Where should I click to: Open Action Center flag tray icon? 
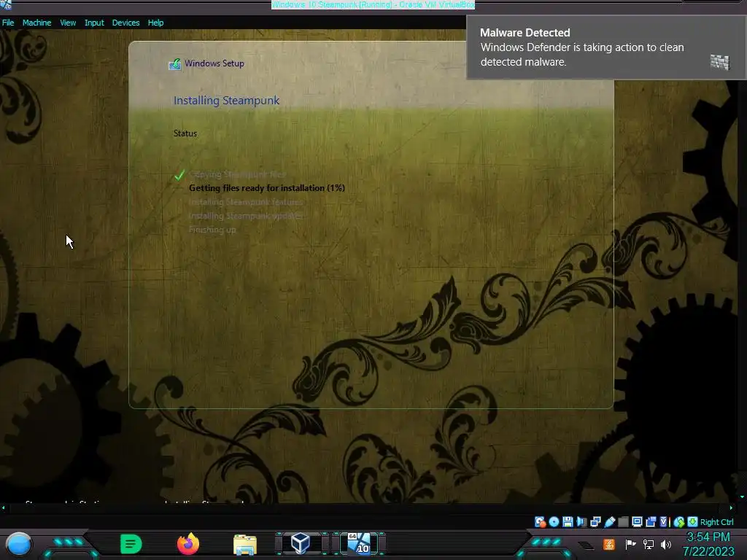point(630,544)
